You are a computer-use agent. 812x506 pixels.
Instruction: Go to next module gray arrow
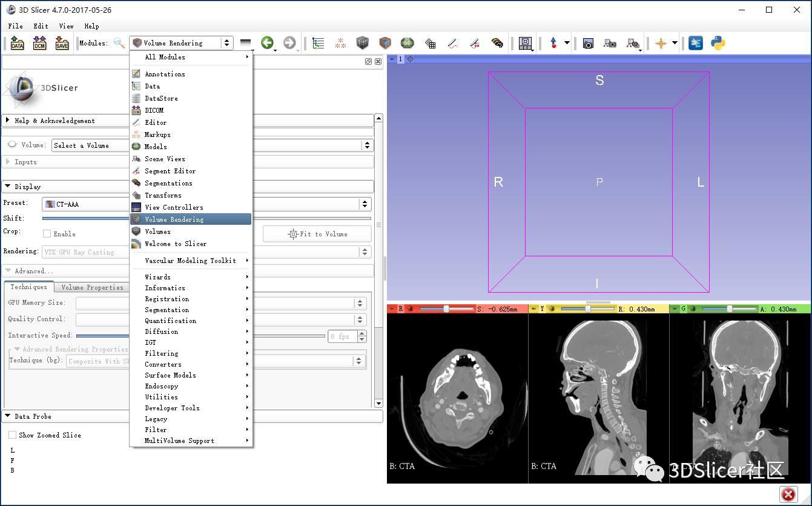(x=289, y=43)
